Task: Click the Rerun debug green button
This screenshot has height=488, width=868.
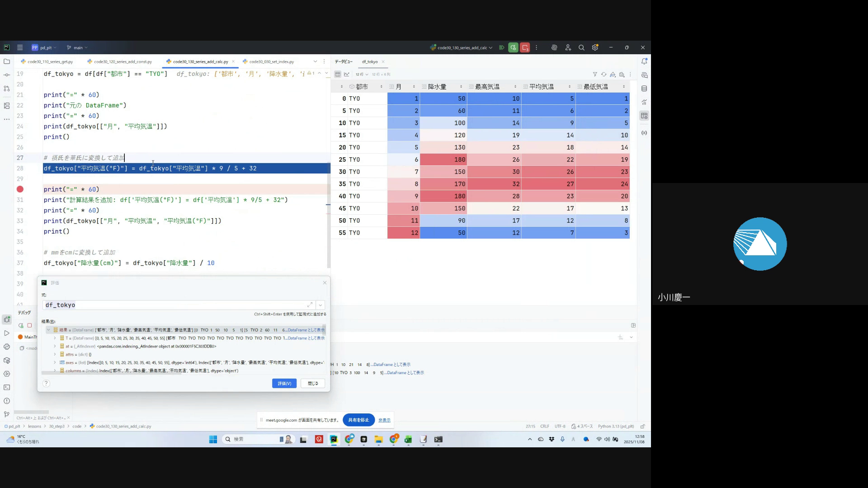Action: [513, 47]
